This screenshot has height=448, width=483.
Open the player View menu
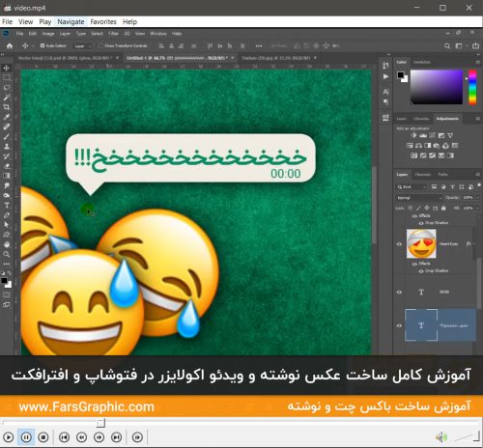(25, 22)
